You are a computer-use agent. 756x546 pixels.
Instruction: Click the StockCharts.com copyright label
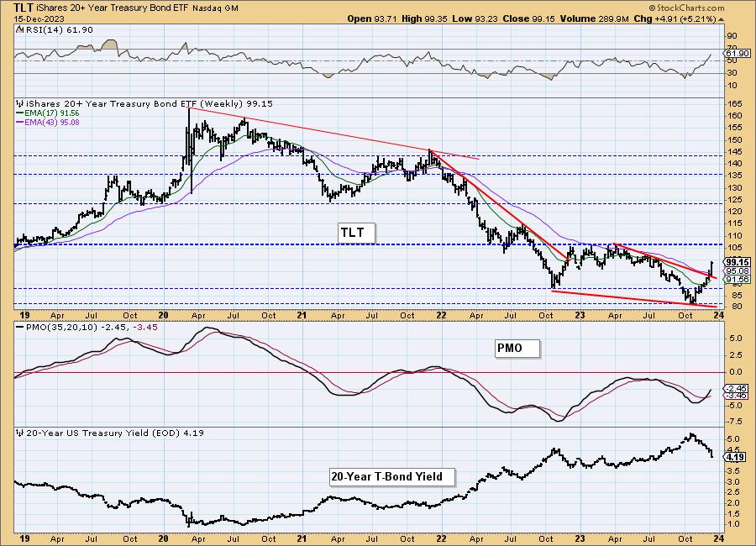[x=686, y=8]
